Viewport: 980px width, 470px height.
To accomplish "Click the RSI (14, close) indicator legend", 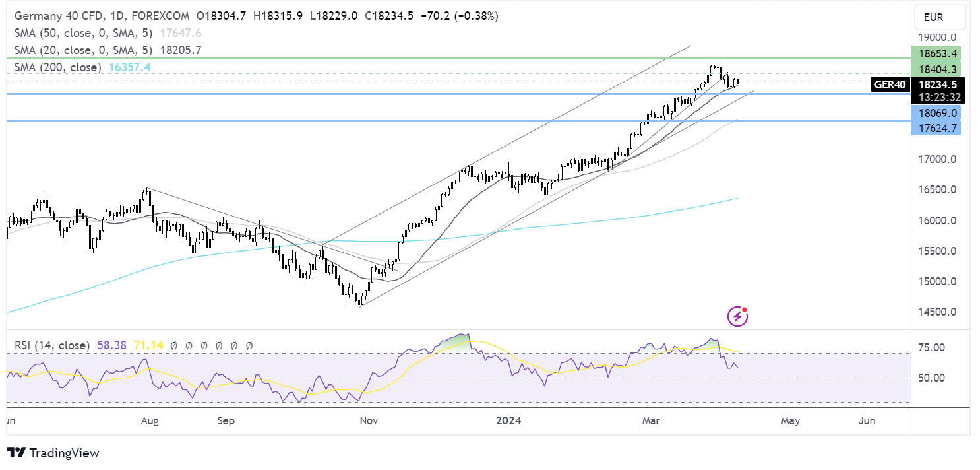I will coord(51,345).
